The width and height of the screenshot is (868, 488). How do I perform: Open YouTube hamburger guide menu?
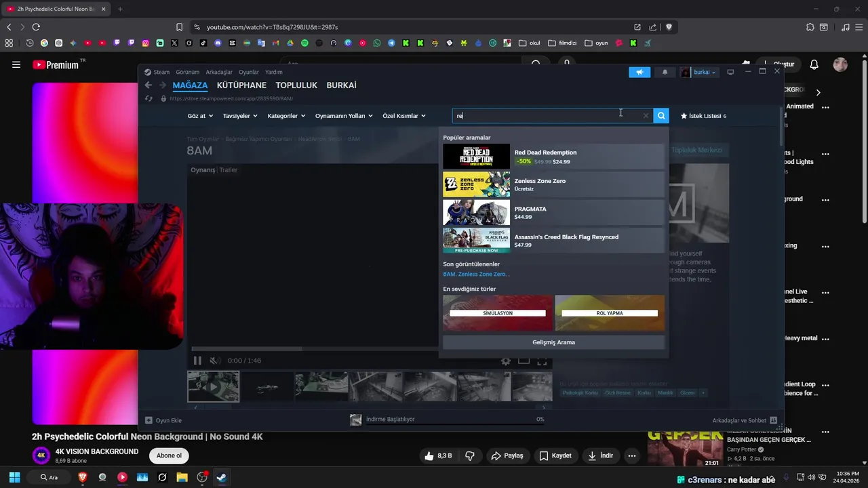[x=16, y=65]
